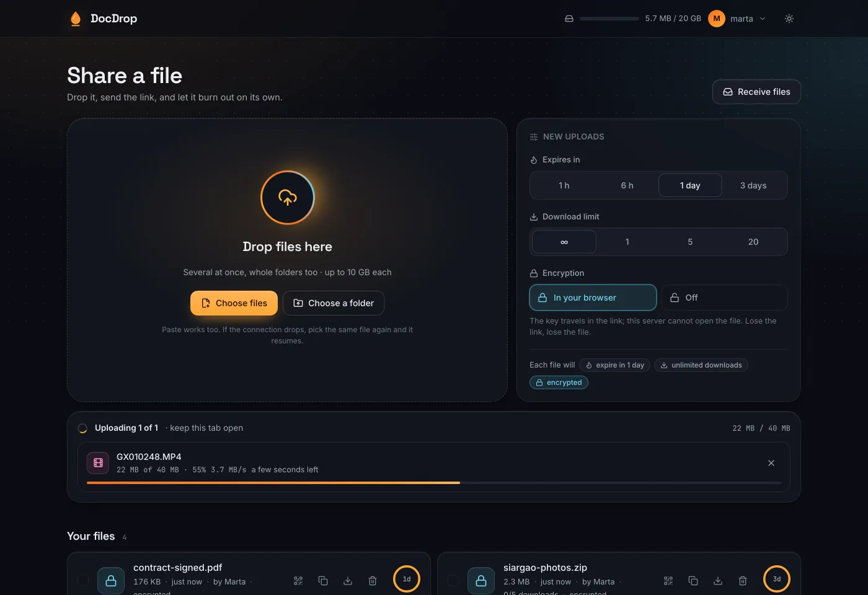Click the GX010248.MP4 upload progress bar

[x=434, y=483]
